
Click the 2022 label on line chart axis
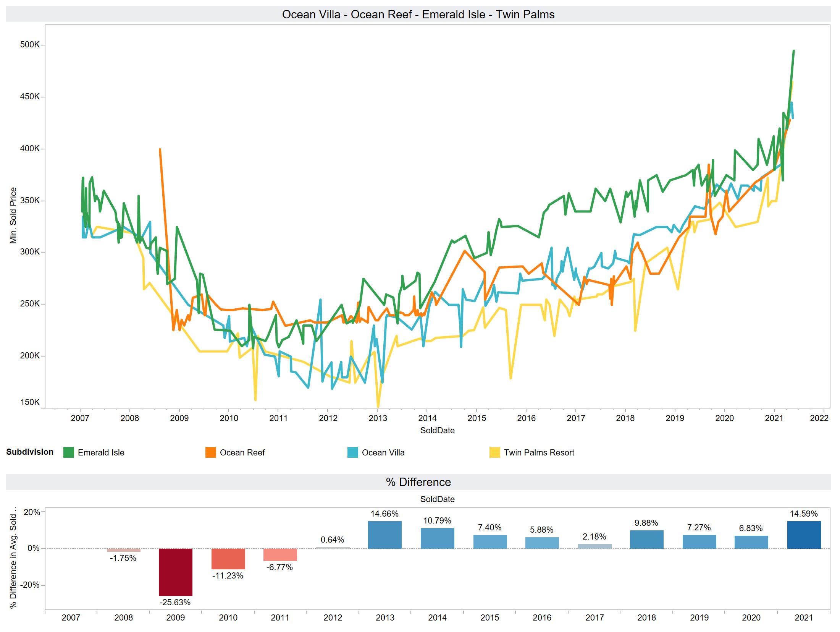coord(819,418)
